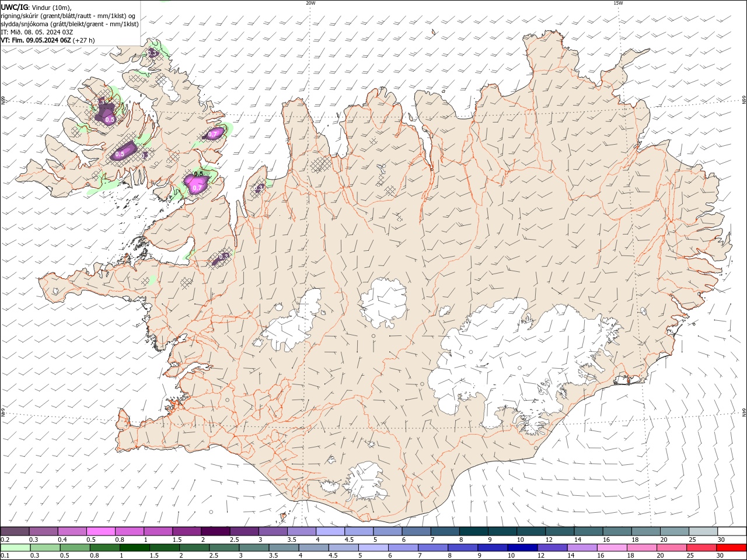The width and height of the screenshot is (747, 560).
Task: Click the 'IT: Mið. 08. 05. 2024 03Z' line
Action: tap(37, 32)
